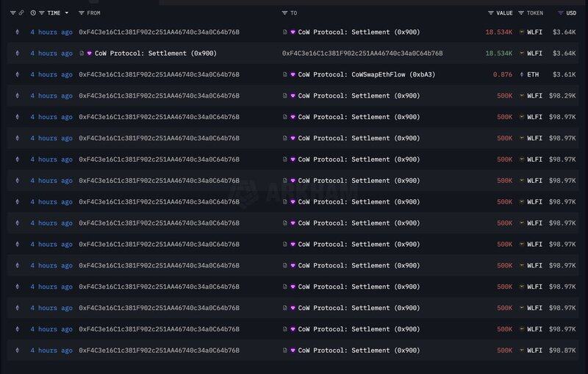Open the chain filter icon in header

pos(12,13)
